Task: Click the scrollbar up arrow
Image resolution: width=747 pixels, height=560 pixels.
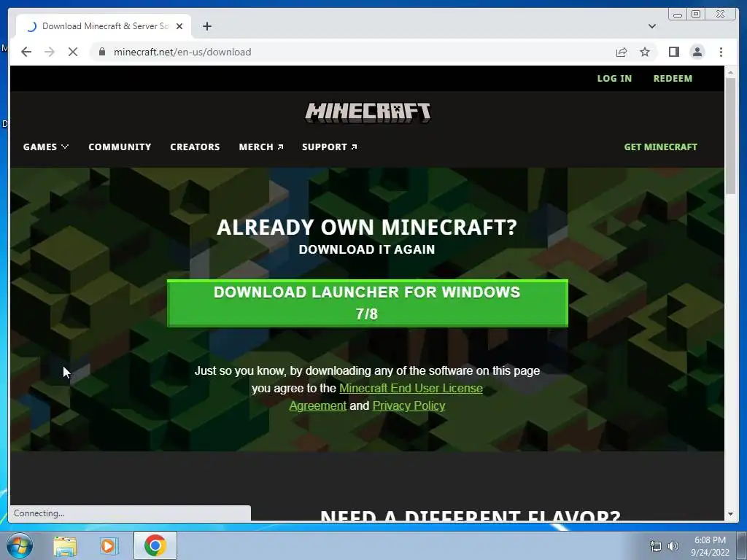Action: click(x=730, y=72)
